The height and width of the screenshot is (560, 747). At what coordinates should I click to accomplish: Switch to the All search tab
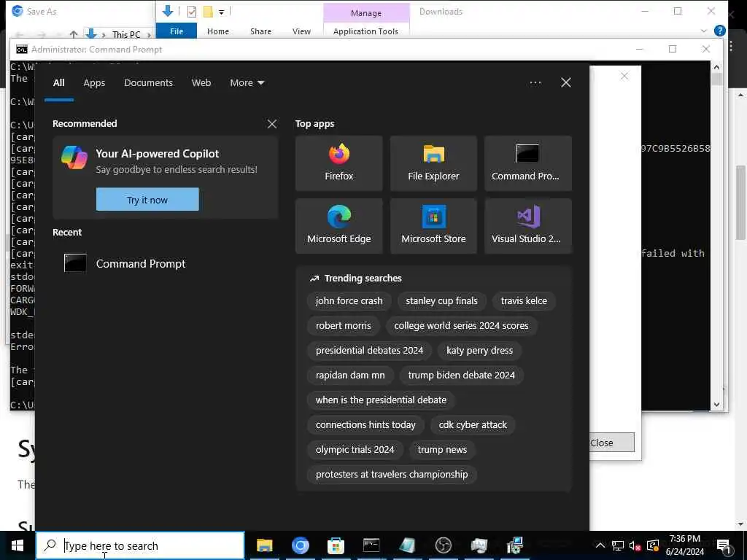tap(58, 83)
